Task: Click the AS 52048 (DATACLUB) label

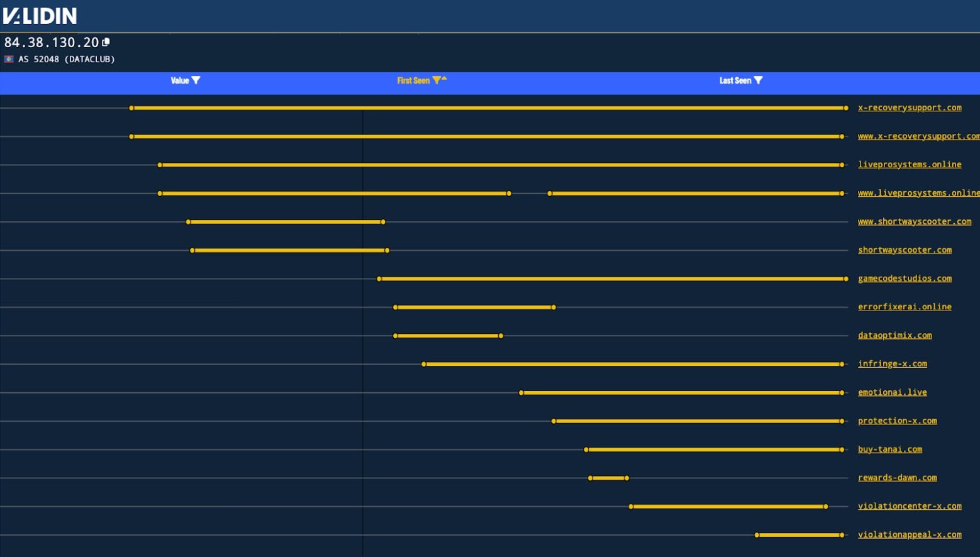Action: (x=66, y=59)
